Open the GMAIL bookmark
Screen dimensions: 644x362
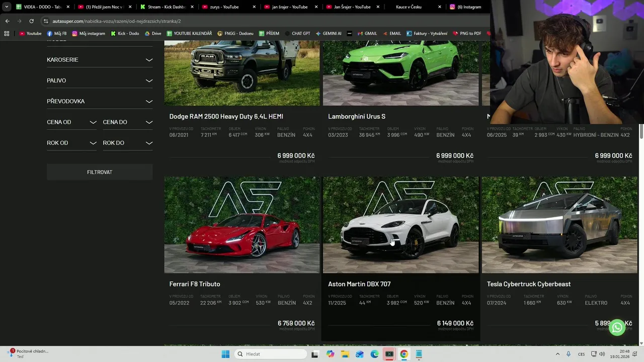367,33
